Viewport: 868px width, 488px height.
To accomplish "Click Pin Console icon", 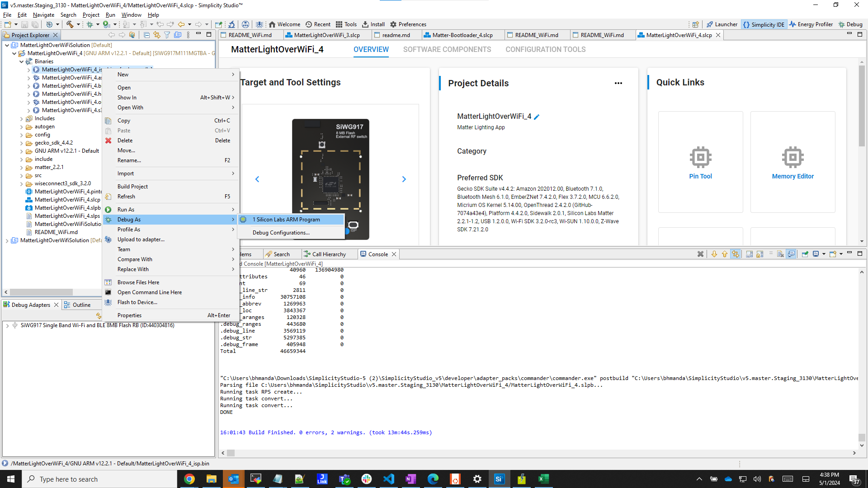I will coord(805,254).
